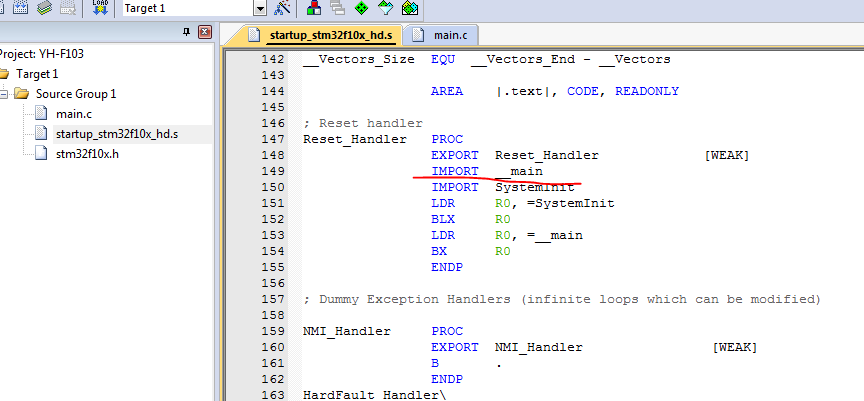Open the Target 1 dropdown arrow
This screenshot has height=401, width=864.
point(260,8)
